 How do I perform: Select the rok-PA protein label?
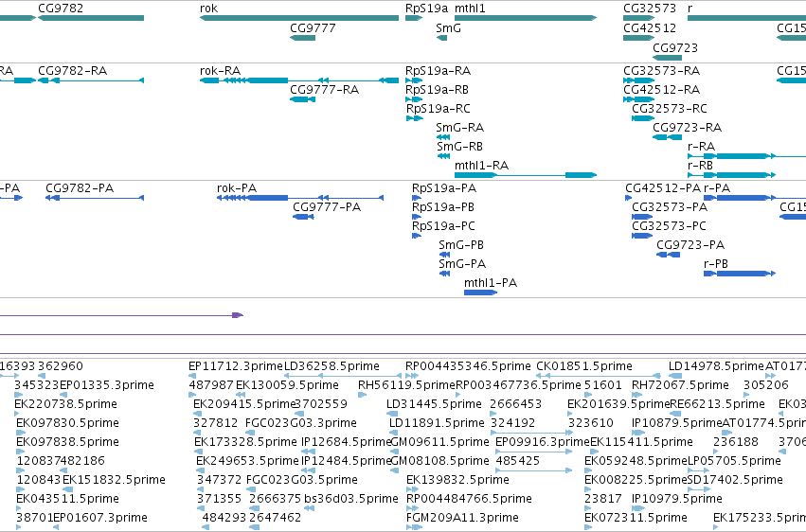(237, 188)
